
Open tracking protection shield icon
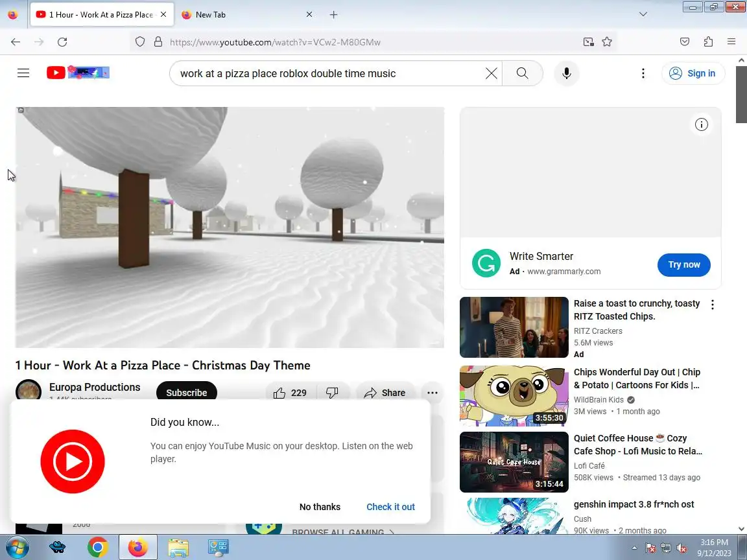click(139, 42)
